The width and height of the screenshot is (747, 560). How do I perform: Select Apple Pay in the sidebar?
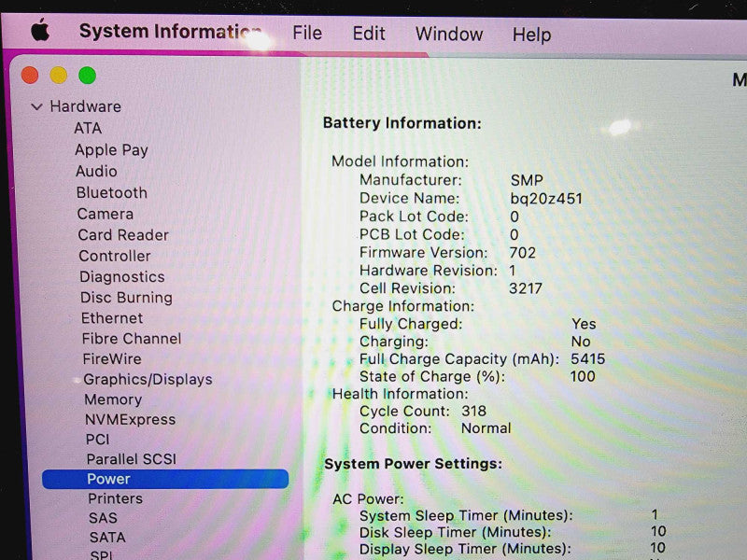[x=111, y=150]
